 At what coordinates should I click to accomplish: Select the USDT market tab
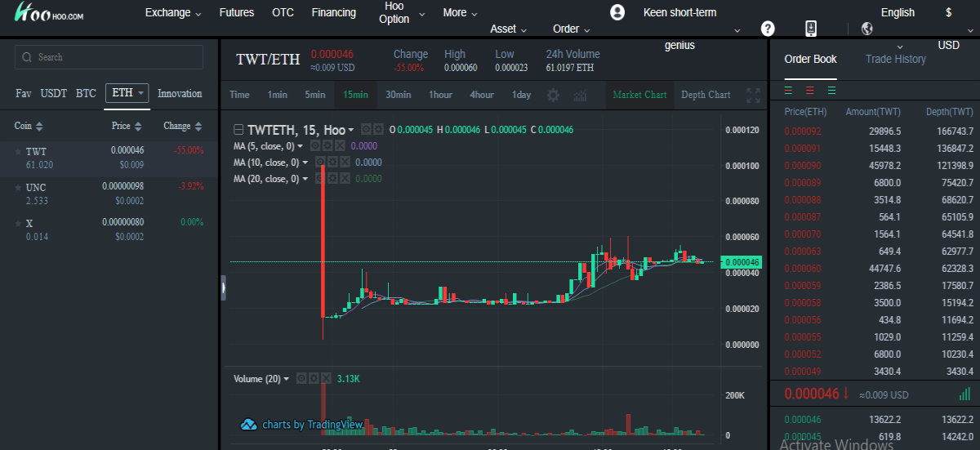pyautogui.click(x=54, y=93)
